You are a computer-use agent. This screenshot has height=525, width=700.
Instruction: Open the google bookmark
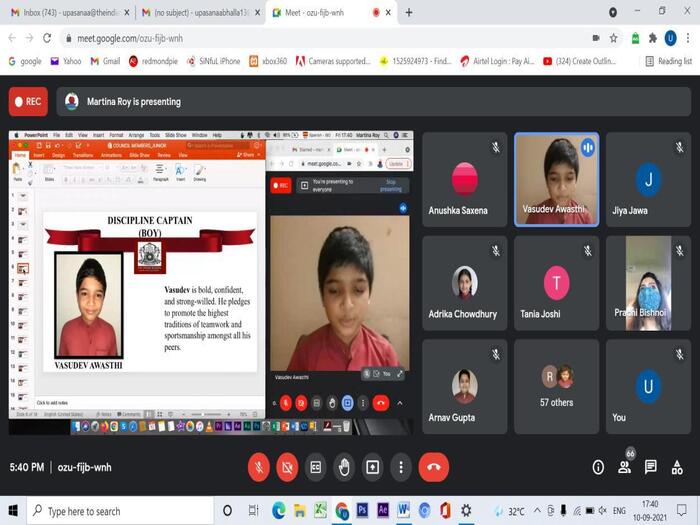click(25, 61)
